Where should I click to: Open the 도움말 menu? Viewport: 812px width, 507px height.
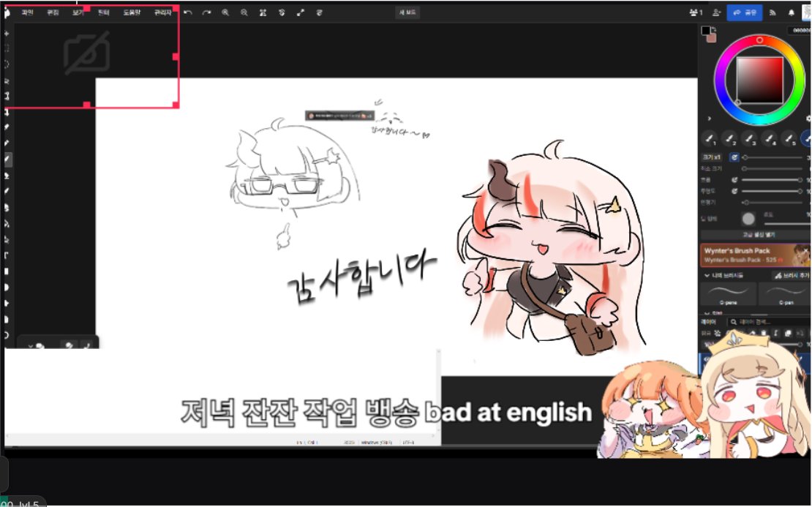tap(132, 12)
